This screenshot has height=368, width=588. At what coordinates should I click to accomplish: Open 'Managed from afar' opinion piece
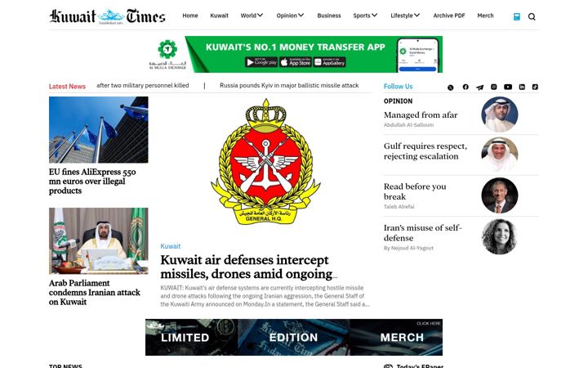tap(421, 115)
